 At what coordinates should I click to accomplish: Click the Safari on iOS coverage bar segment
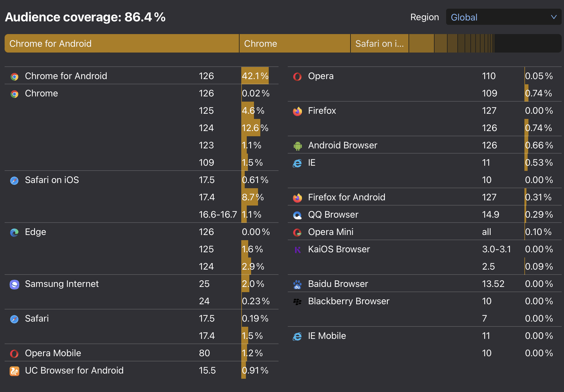(x=379, y=44)
